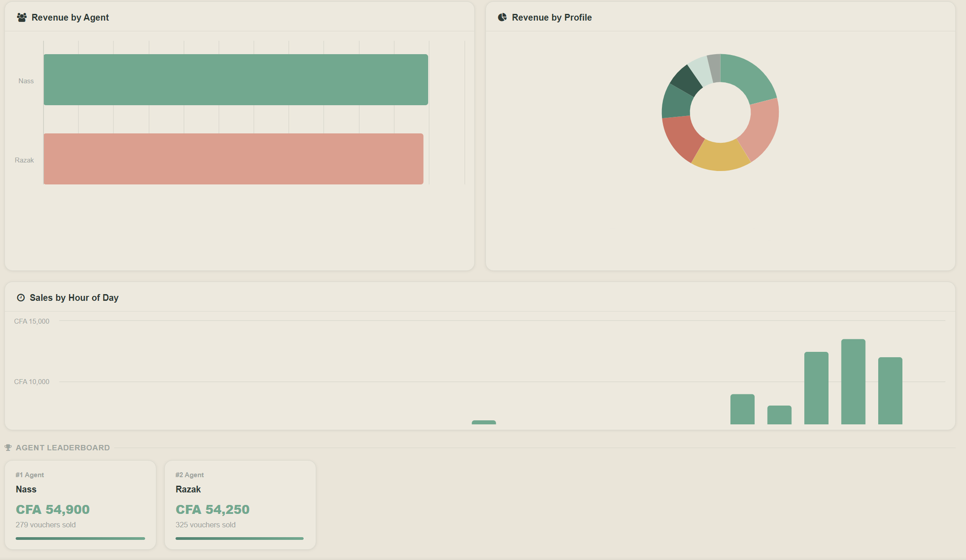
Task: Click the 279 vouchers sold text
Action: tap(45, 525)
